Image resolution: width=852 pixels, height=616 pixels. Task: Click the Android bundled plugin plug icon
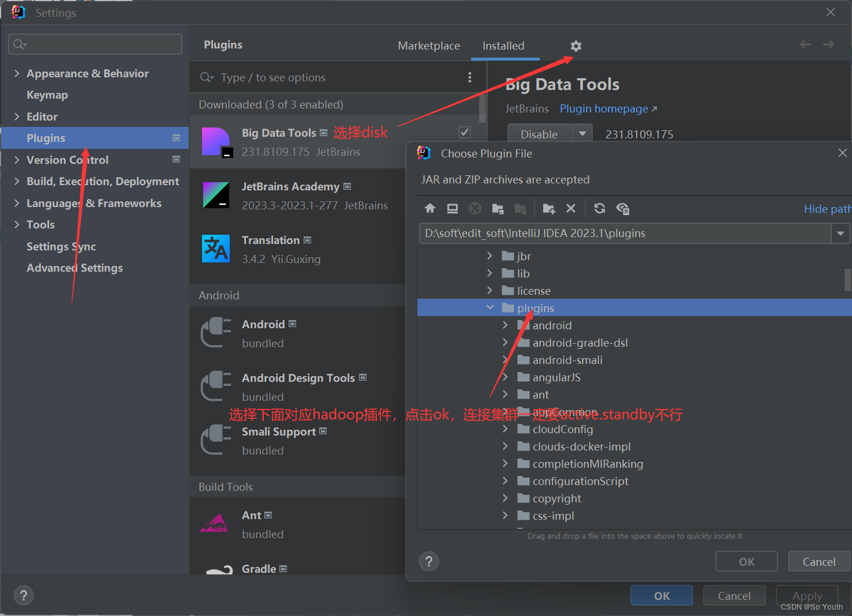[216, 333]
